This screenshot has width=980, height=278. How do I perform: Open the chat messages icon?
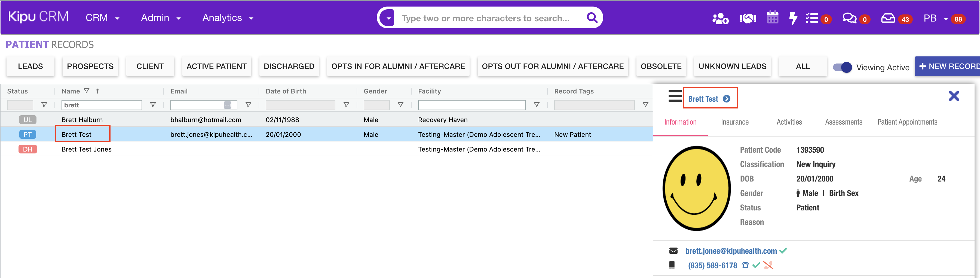(849, 18)
